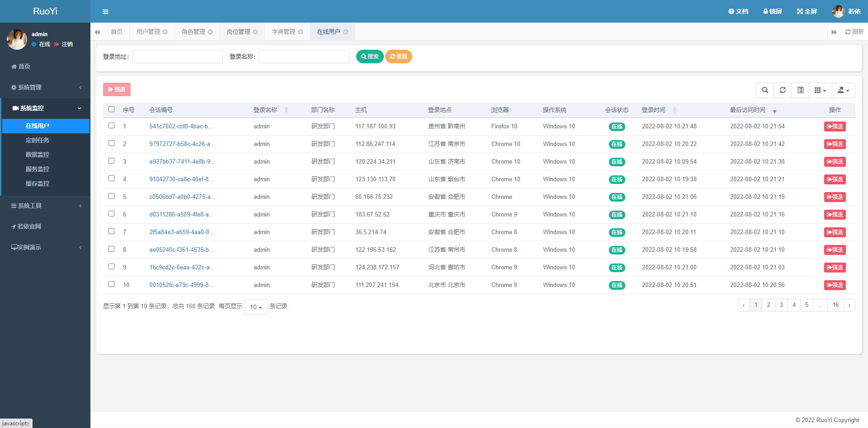The width and height of the screenshot is (868, 428).
Task: Check the checkbox for row 1
Action: pyautogui.click(x=112, y=126)
